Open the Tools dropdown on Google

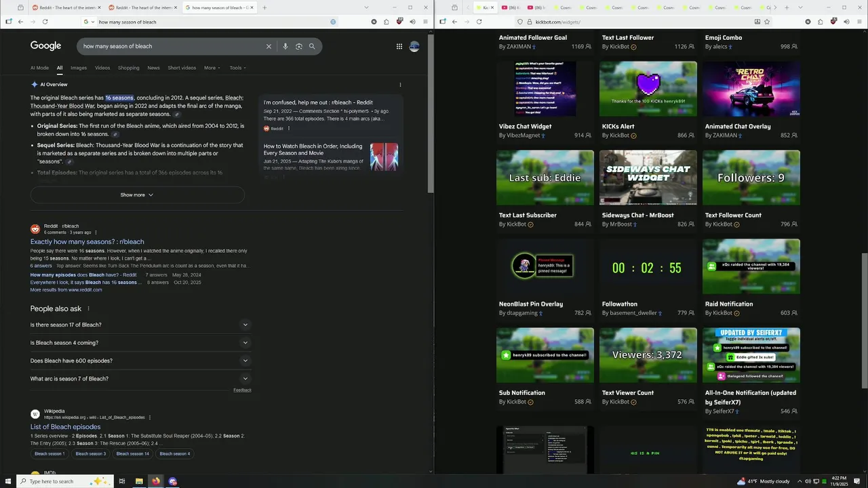coord(237,68)
